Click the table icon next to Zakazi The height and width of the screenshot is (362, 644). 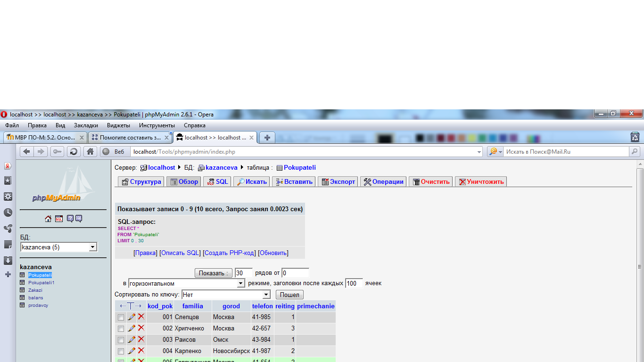tap(22, 290)
